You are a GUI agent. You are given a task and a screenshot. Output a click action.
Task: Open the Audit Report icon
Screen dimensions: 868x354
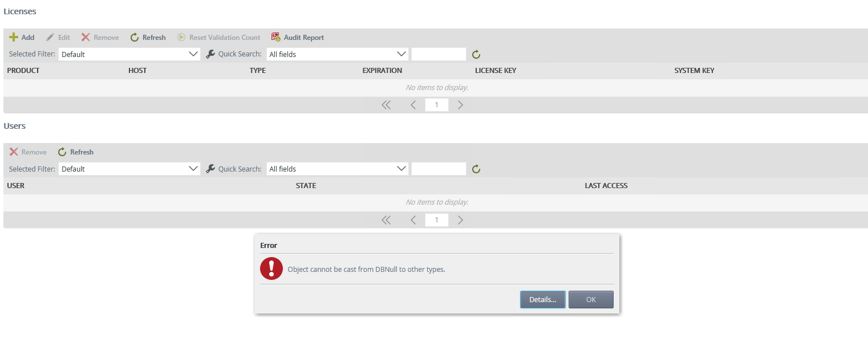(x=276, y=37)
